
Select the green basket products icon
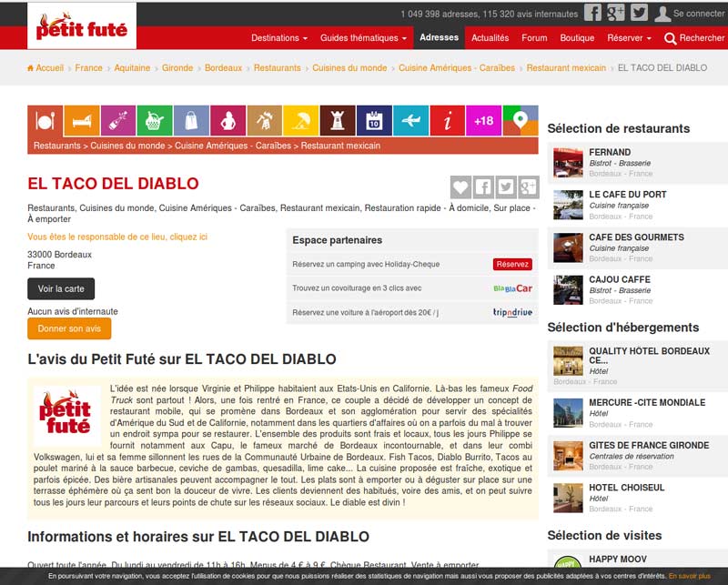pos(155,121)
